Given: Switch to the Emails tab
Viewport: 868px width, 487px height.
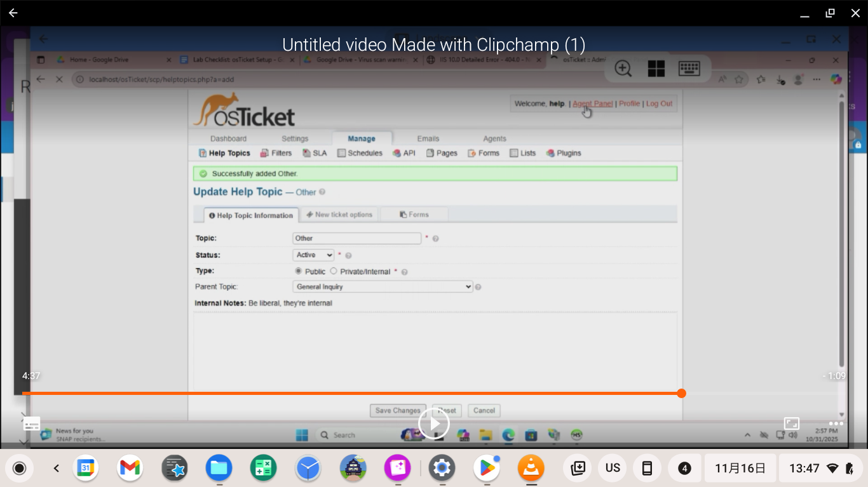Looking at the screenshot, I should coord(428,138).
